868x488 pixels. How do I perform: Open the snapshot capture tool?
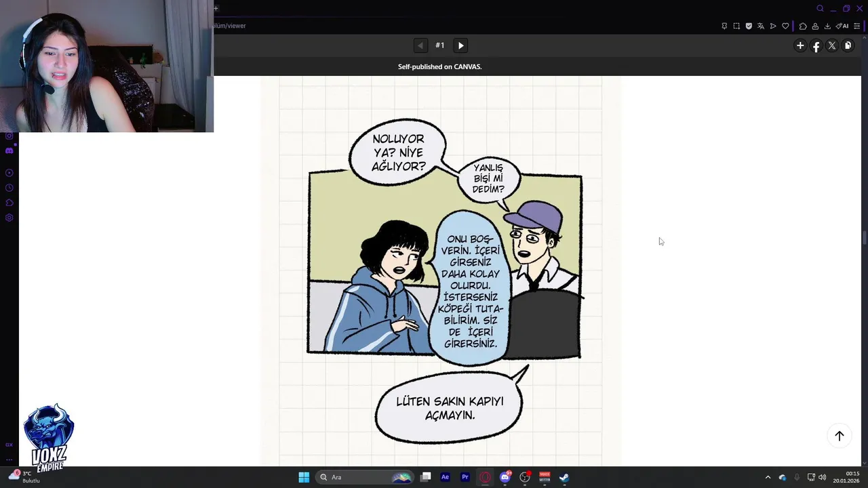coord(736,26)
